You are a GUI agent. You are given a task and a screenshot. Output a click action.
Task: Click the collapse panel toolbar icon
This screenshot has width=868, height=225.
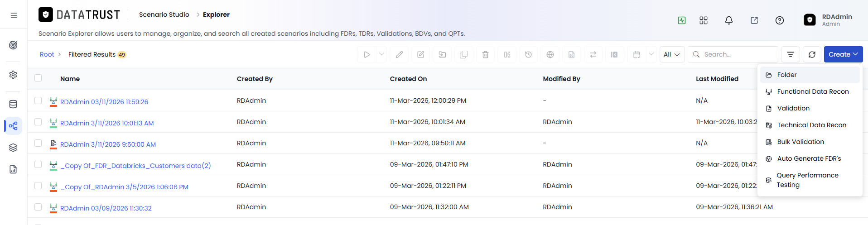(x=614, y=54)
